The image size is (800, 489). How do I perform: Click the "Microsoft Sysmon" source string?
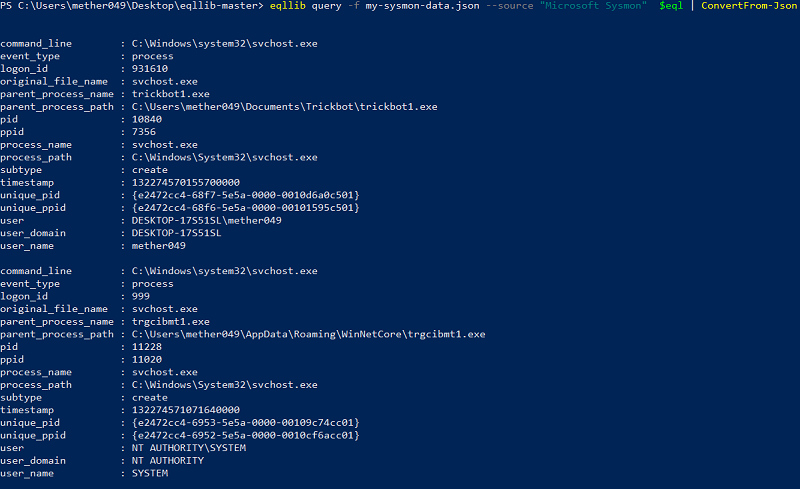[x=593, y=6]
